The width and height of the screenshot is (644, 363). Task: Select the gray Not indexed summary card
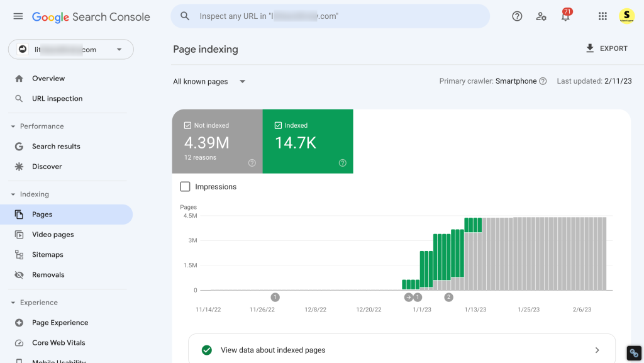coord(217,142)
